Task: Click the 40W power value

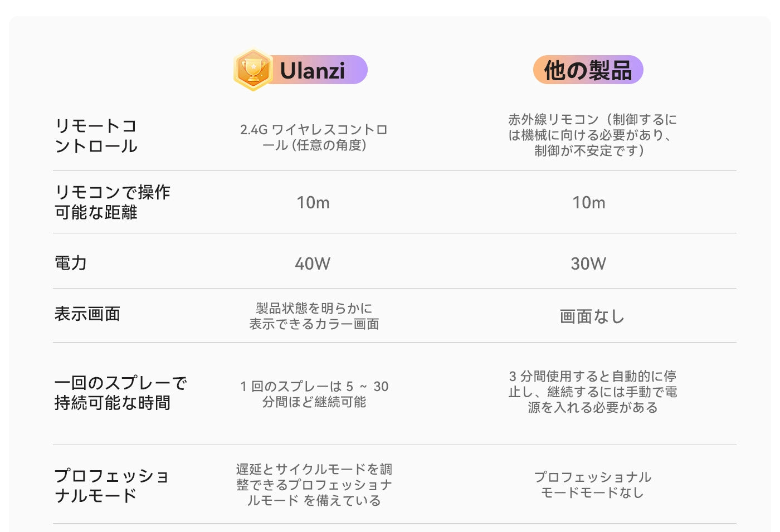Action: (313, 263)
